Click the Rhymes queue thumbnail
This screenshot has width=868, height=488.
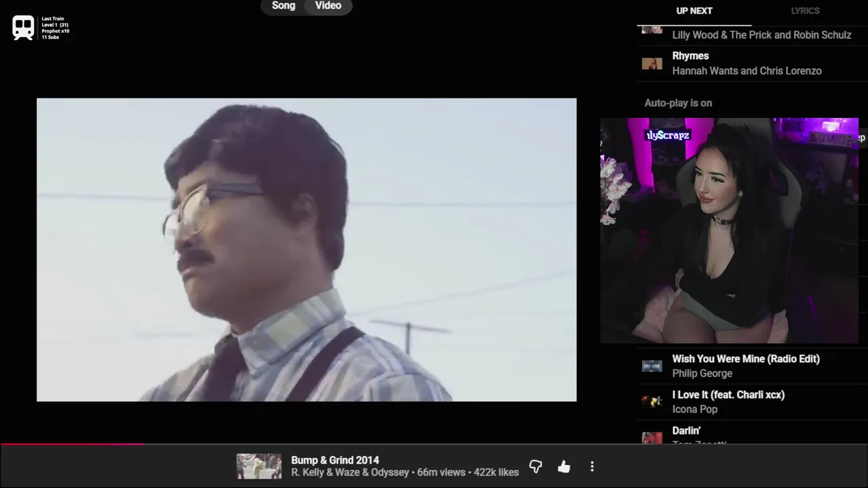[652, 64]
